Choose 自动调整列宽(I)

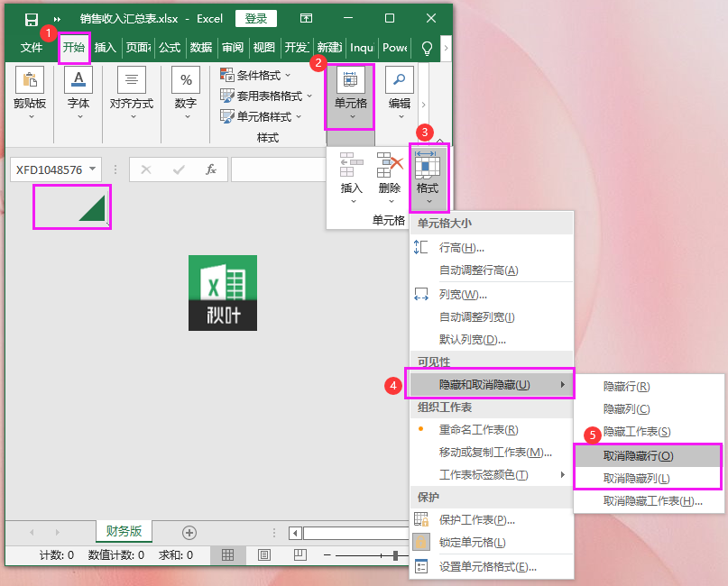coord(492,317)
